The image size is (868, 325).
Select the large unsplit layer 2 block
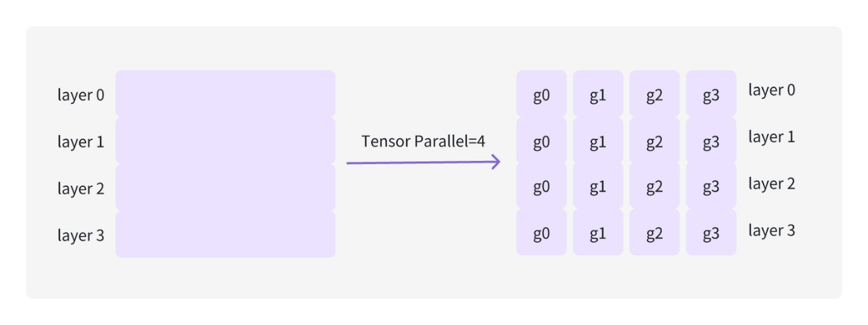[225, 187]
